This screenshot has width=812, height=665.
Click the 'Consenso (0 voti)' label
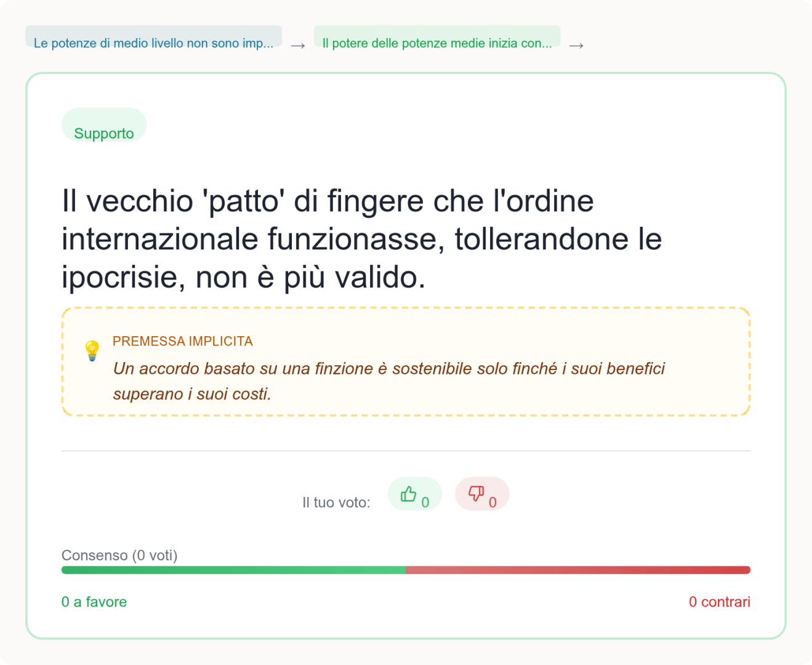tap(119, 555)
